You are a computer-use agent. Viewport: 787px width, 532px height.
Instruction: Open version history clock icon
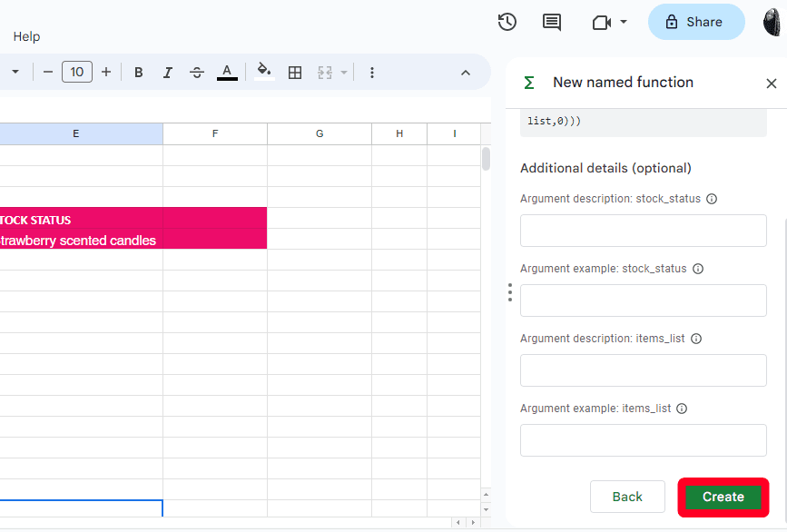click(x=507, y=22)
